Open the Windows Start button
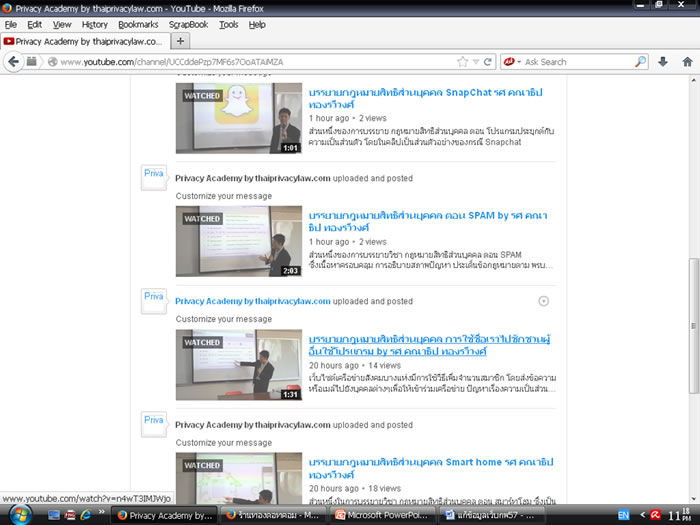 tap(21, 515)
